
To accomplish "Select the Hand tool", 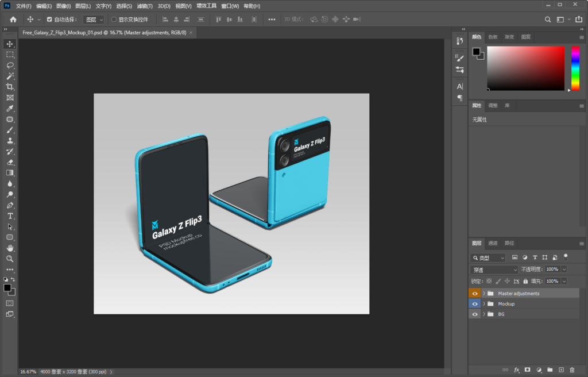I will [10, 248].
